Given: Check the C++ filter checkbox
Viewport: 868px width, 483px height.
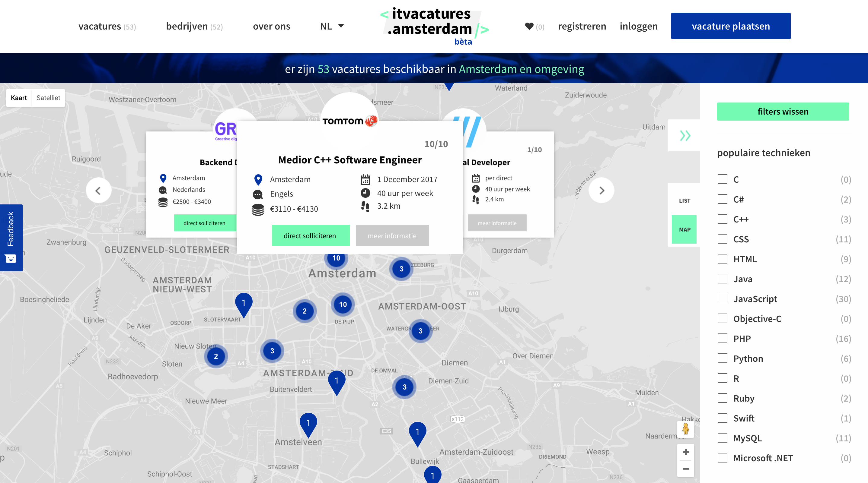Looking at the screenshot, I should tap(722, 219).
